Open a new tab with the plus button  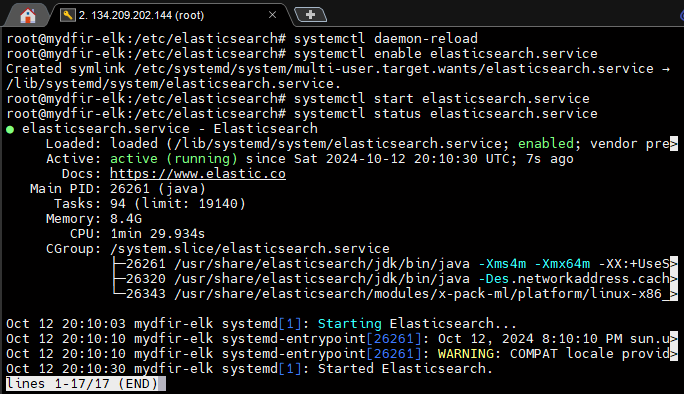point(311,15)
